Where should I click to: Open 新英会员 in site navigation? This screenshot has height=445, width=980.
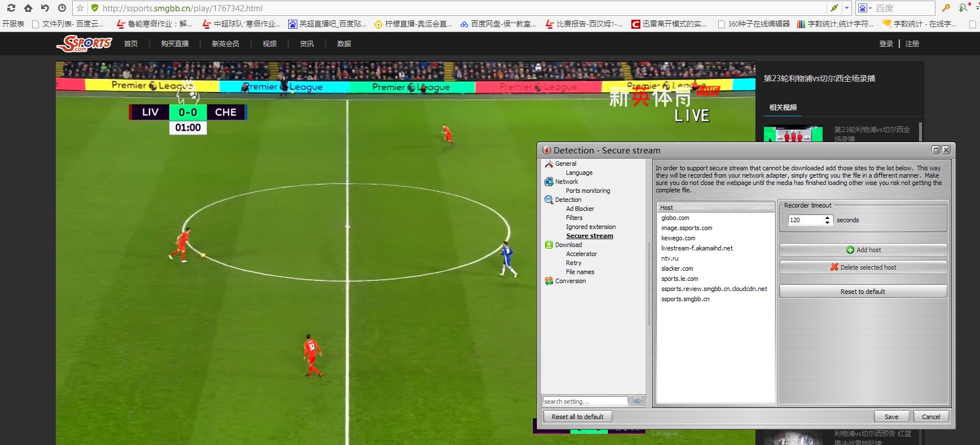(226, 43)
